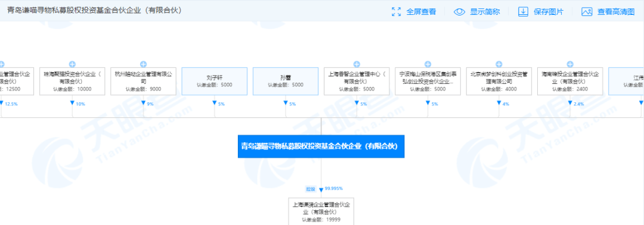The height and width of the screenshot is (225, 644).
Task: Open the 宁波梅山保税港区 partnership card
Action: pos(428,81)
